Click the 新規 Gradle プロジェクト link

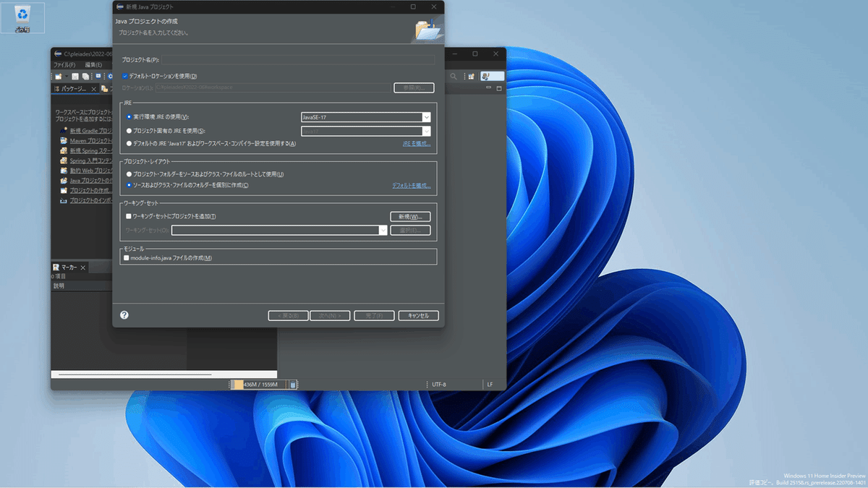tap(90, 130)
